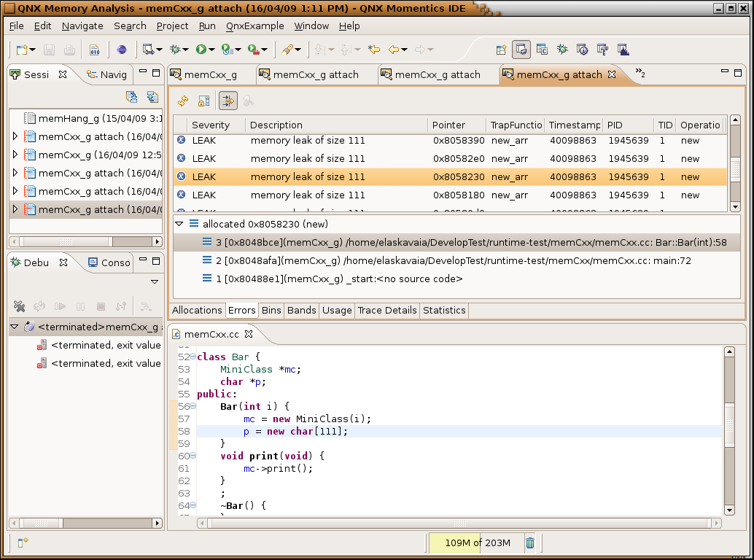754x560 pixels.
Task: Click the New file wizard icon
Action: pyautogui.click(x=23, y=50)
